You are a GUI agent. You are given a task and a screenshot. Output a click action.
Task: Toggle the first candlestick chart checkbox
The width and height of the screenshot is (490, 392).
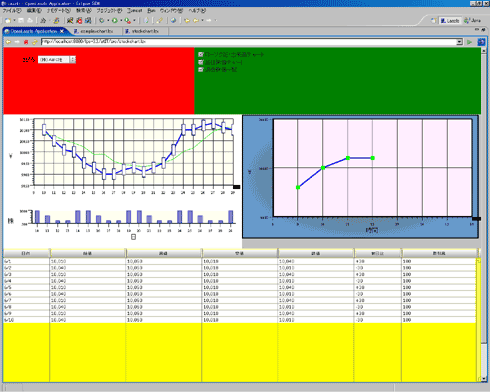coord(201,54)
